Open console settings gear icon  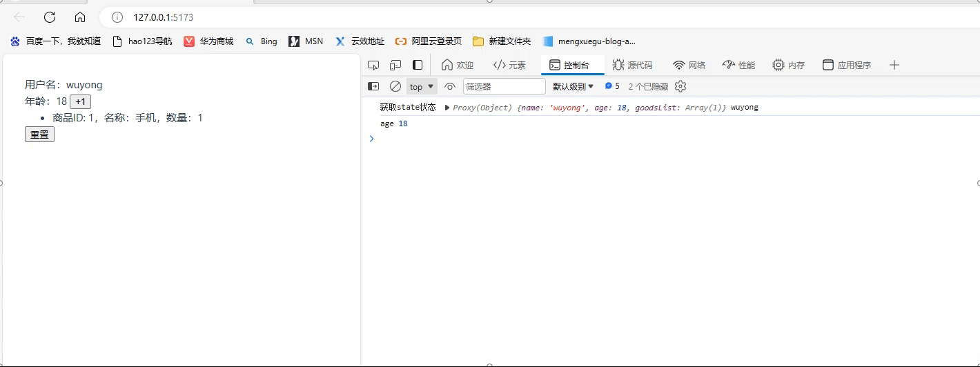click(680, 86)
